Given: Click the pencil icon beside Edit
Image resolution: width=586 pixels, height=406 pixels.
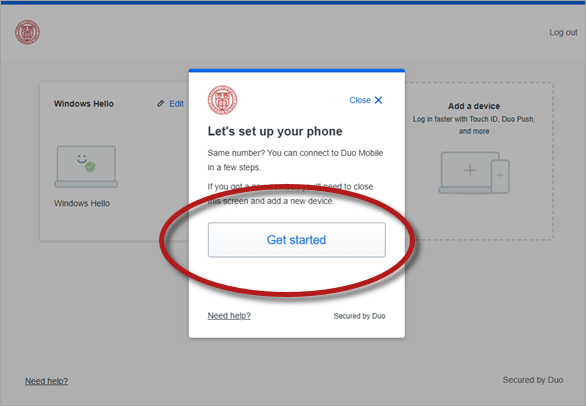Looking at the screenshot, I should click(x=160, y=104).
